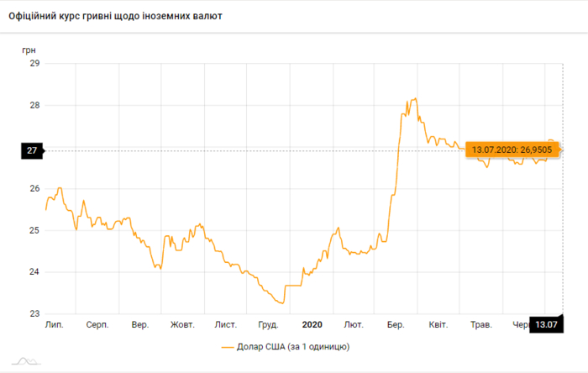Click the Бер. month label on the axis
The width and height of the screenshot is (588, 373).
(396, 324)
